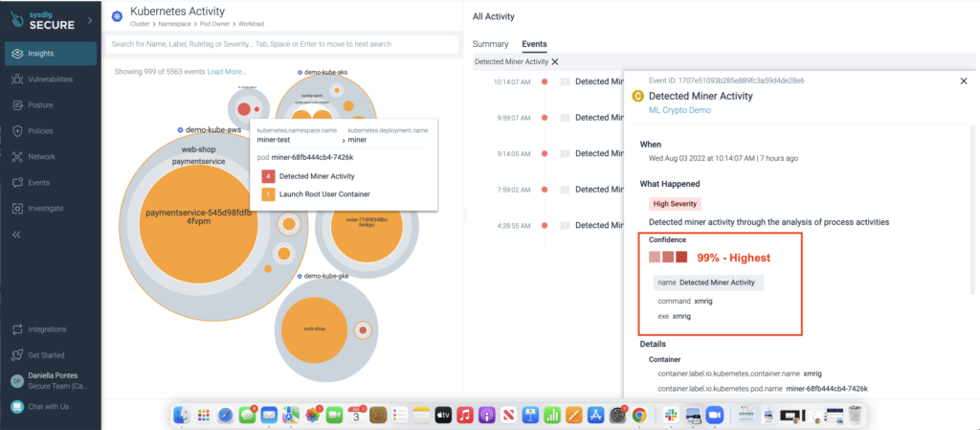This screenshot has width=980, height=430.
Task: Select Pod Owner in the breadcrumb
Action: tap(212, 24)
